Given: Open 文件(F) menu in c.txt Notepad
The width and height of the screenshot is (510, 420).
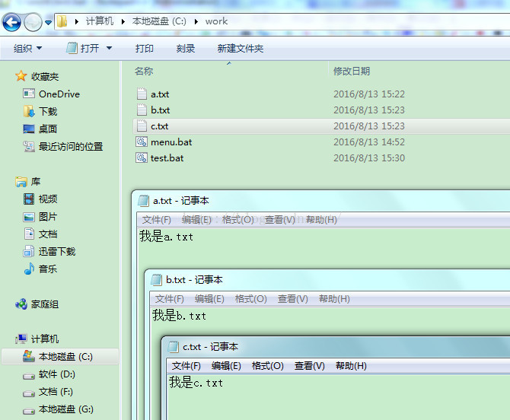Looking at the screenshot, I should point(186,366).
